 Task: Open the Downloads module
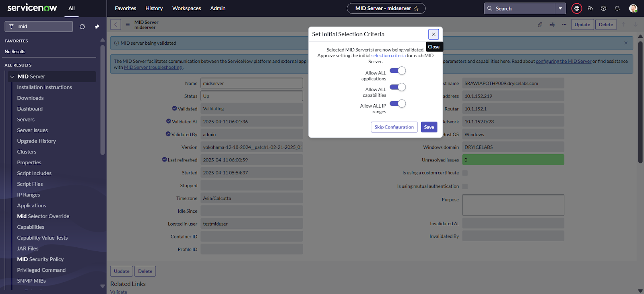tap(31, 98)
